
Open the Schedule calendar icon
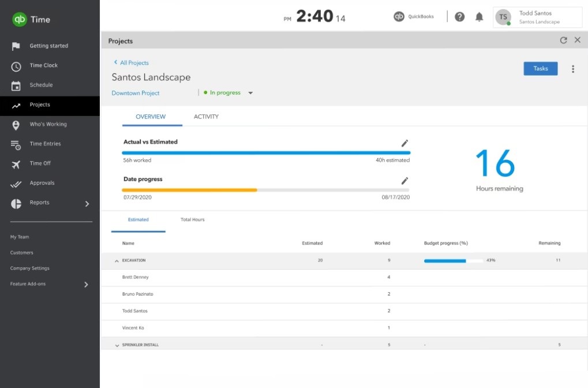[x=16, y=86]
